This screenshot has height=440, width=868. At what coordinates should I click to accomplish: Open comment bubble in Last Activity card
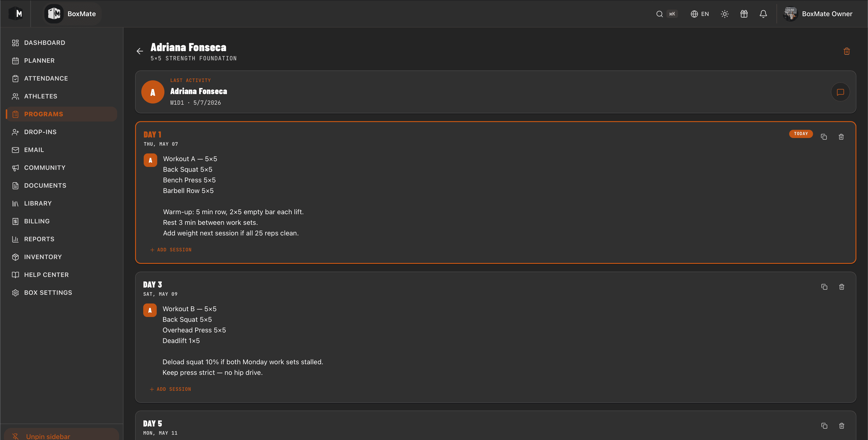coord(840,92)
